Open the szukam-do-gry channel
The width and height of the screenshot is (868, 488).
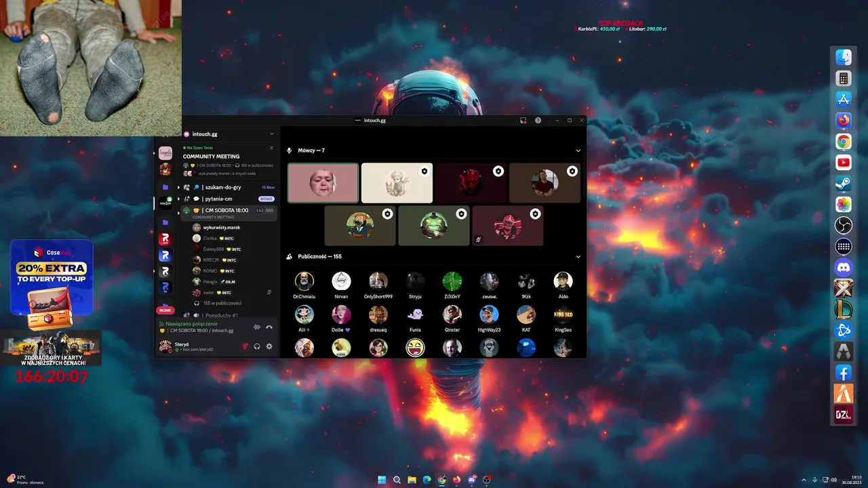click(x=229, y=187)
